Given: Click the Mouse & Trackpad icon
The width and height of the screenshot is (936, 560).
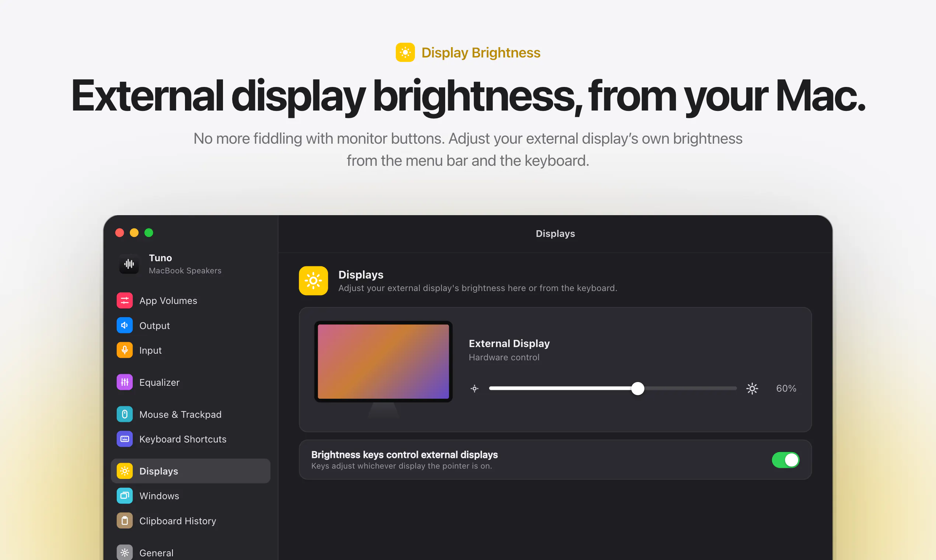Looking at the screenshot, I should (125, 414).
